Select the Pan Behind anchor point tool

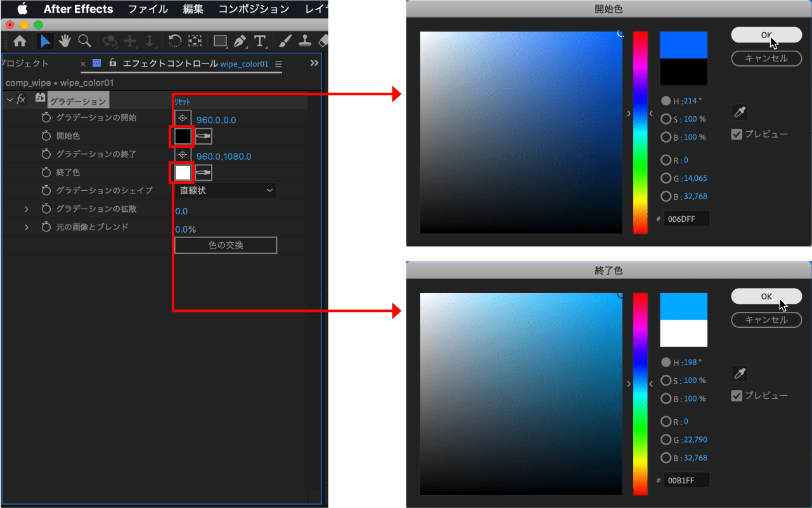195,41
